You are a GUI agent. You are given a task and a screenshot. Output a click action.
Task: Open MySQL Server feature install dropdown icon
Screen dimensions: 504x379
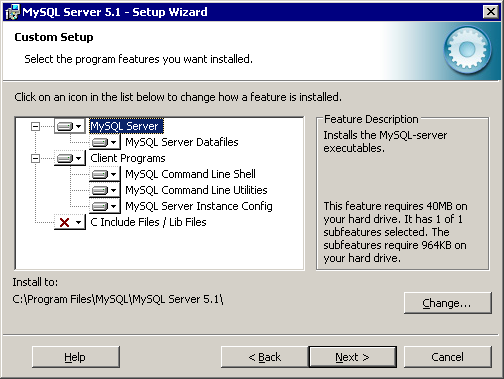pos(70,126)
